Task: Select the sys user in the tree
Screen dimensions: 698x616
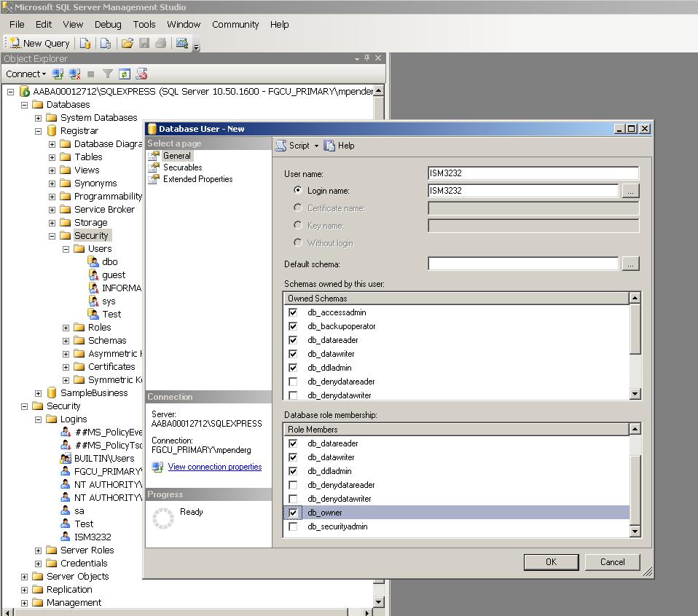Action: (109, 301)
